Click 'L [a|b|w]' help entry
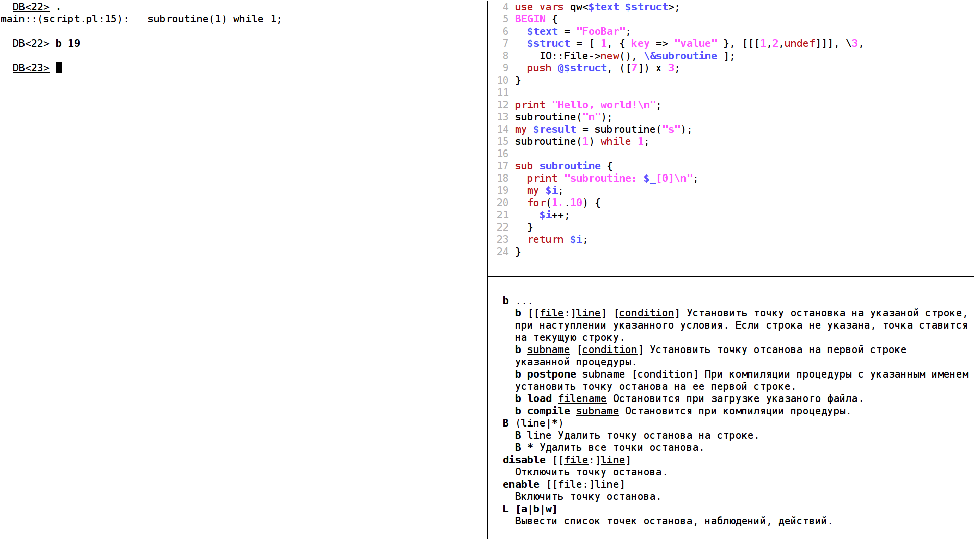The image size is (980, 551). (530, 509)
